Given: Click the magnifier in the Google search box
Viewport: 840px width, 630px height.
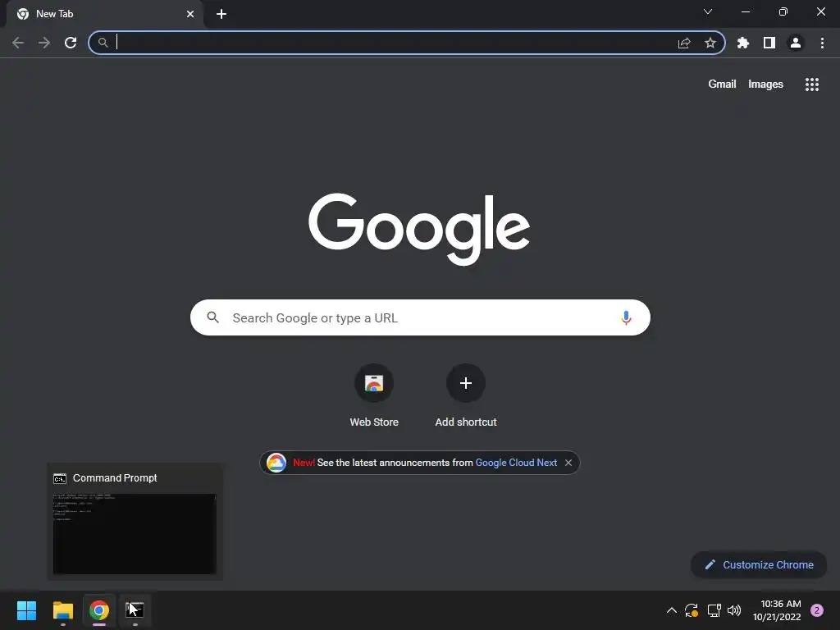Looking at the screenshot, I should 212,317.
